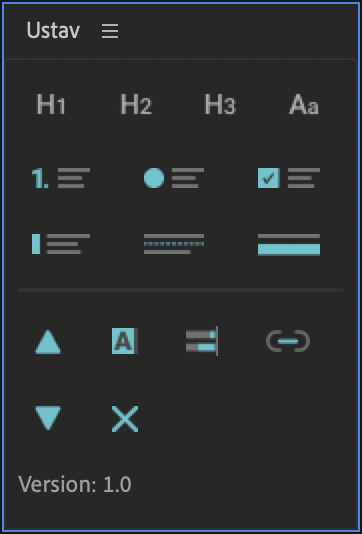Click the down triangle arrow
This screenshot has width=362, height=534.
point(48,418)
